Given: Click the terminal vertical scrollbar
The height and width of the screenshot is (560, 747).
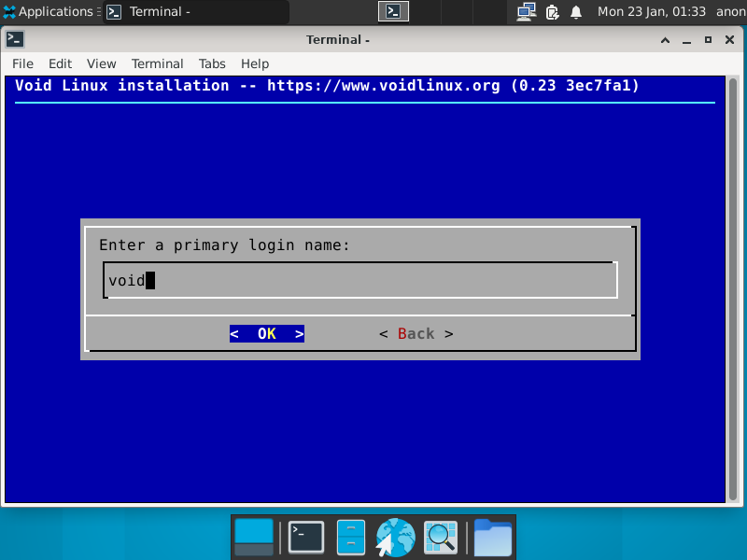Looking at the screenshot, I should click(x=733, y=289).
